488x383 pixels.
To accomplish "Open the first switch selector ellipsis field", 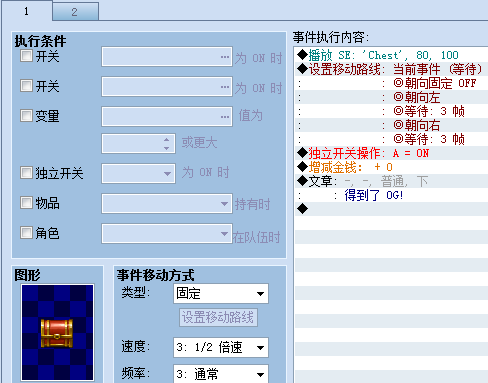I will [167, 57].
